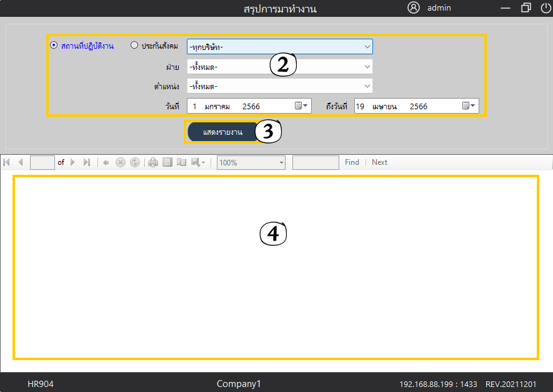Jump to last page of report

[x=86, y=162]
